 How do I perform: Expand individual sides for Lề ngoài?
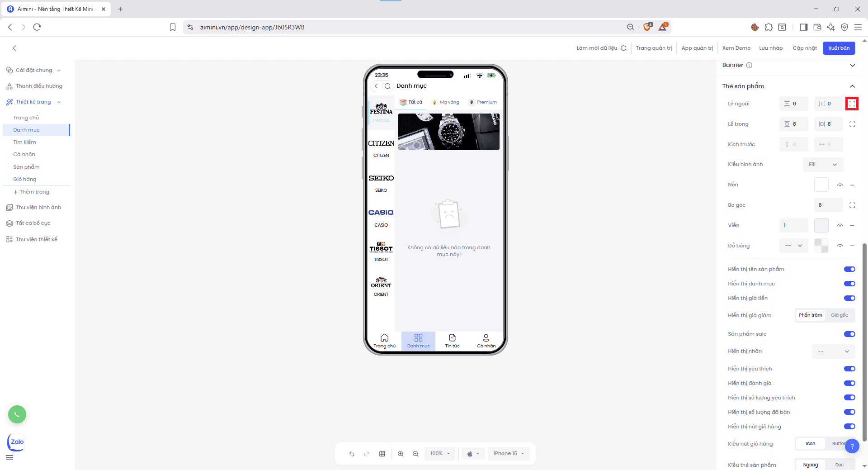(x=852, y=104)
